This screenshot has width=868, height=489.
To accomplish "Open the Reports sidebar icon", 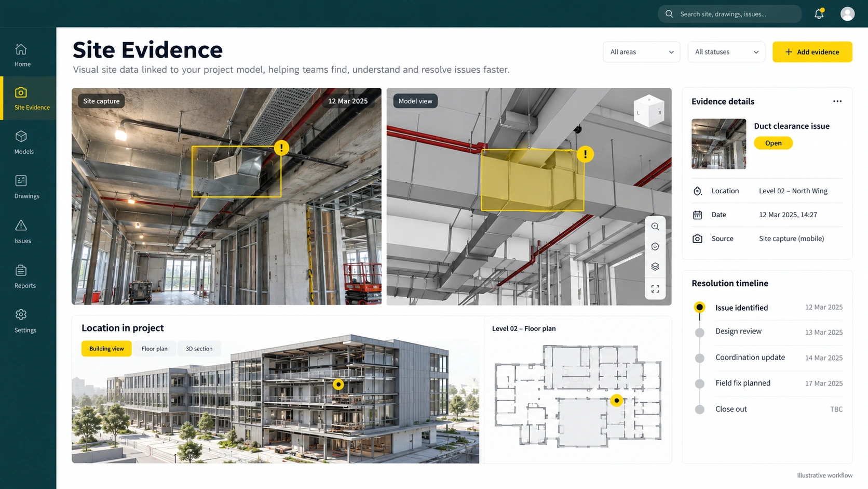I will coord(21,270).
